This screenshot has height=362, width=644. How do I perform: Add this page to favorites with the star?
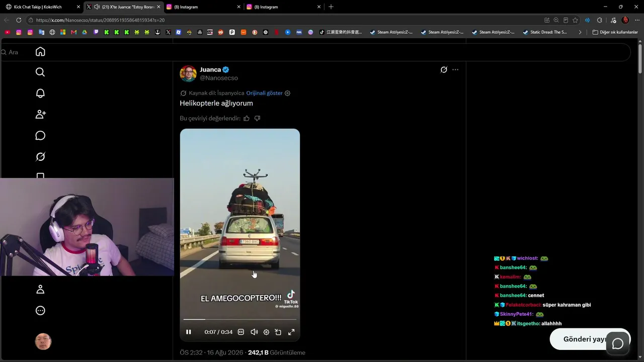click(575, 20)
